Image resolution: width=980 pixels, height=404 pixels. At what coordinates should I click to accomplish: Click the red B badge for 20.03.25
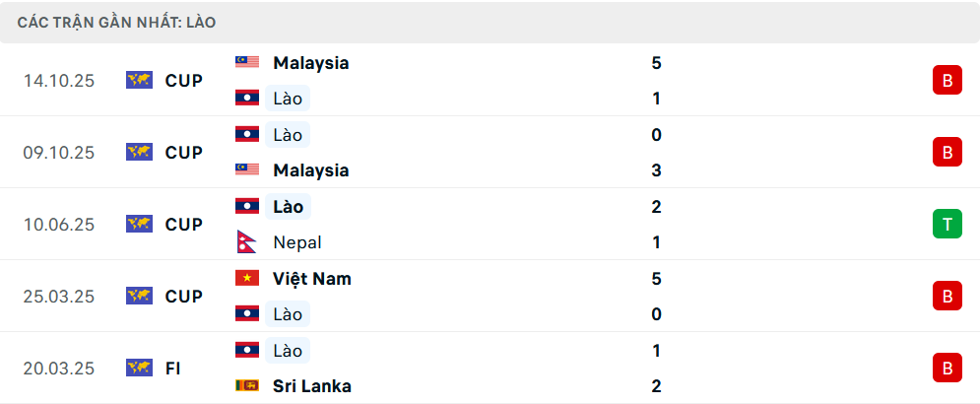coord(947,368)
